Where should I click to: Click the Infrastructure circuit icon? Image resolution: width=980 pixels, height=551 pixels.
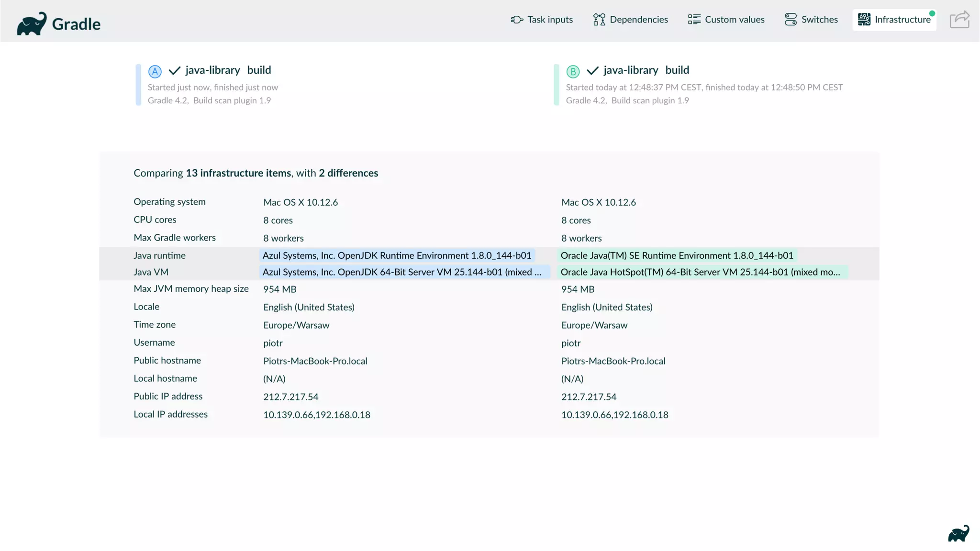pyautogui.click(x=864, y=20)
